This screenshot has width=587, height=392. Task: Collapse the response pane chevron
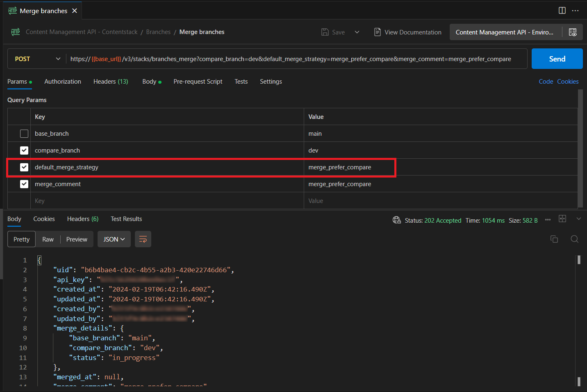579,219
